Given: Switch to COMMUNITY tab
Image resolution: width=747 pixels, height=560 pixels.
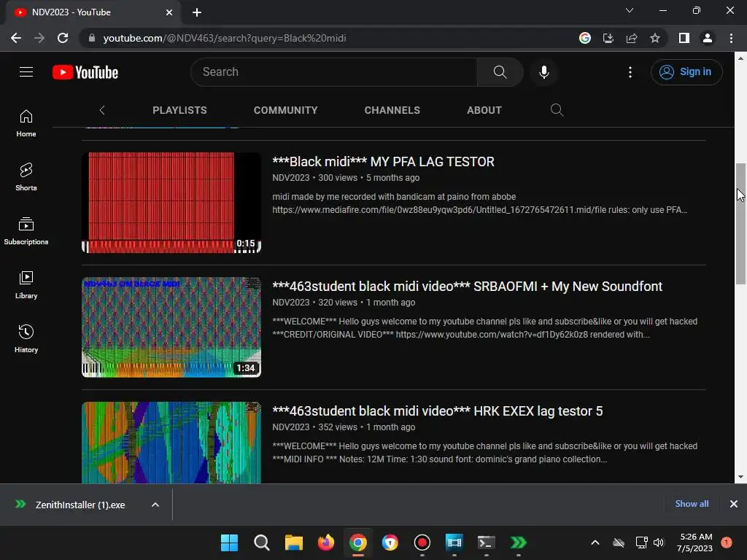Looking at the screenshot, I should 285,110.
